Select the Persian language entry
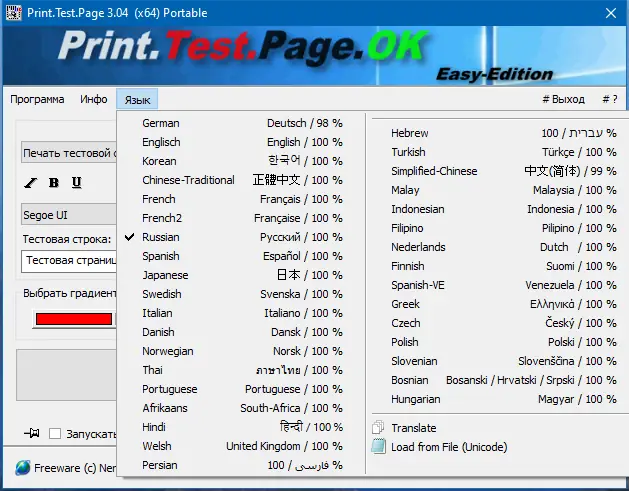Image resolution: width=629 pixels, height=491 pixels. point(242,465)
